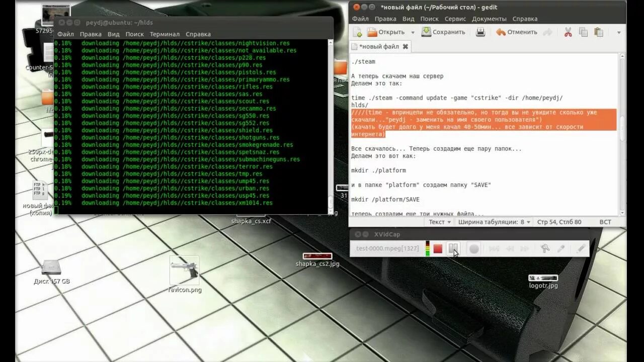This screenshot has height=362, width=644.
Task: Click the "time ./steam -command update" line
Action: coord(457,98)
